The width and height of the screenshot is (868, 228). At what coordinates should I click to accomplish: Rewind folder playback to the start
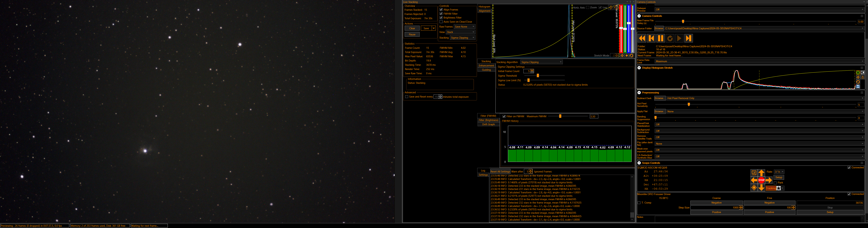[642, 38]
